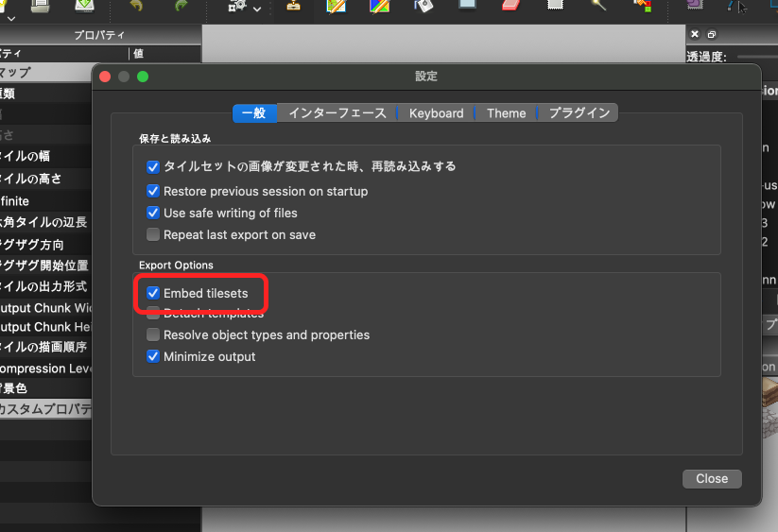
Task: Toggle Minimize output checkbox
Action: (153, 356)
